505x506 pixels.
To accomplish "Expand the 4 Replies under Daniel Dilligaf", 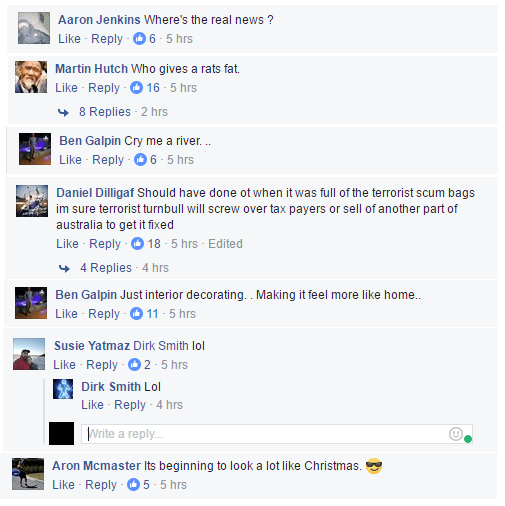I will tap(106, 268).
